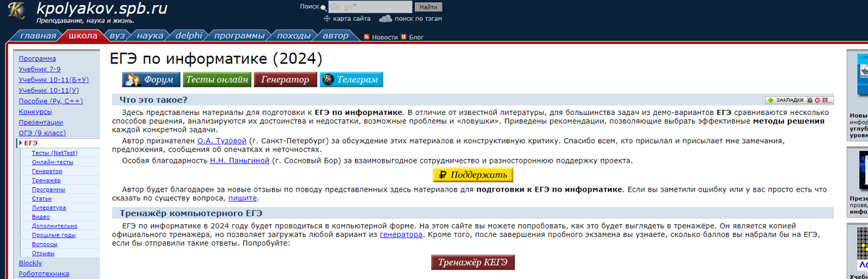Click the yellow Поддержать button

pyautogui.click(x=473, y=175)
